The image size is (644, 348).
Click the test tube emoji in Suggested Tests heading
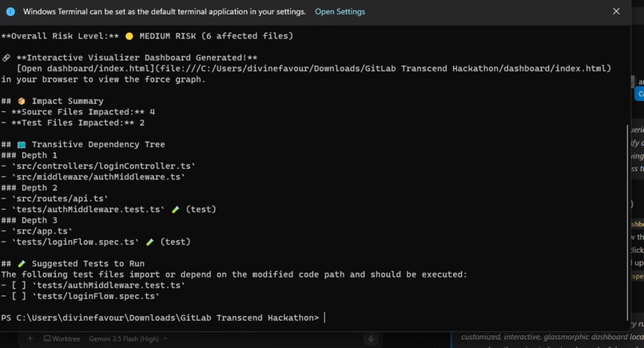click(x=22, y=264)
